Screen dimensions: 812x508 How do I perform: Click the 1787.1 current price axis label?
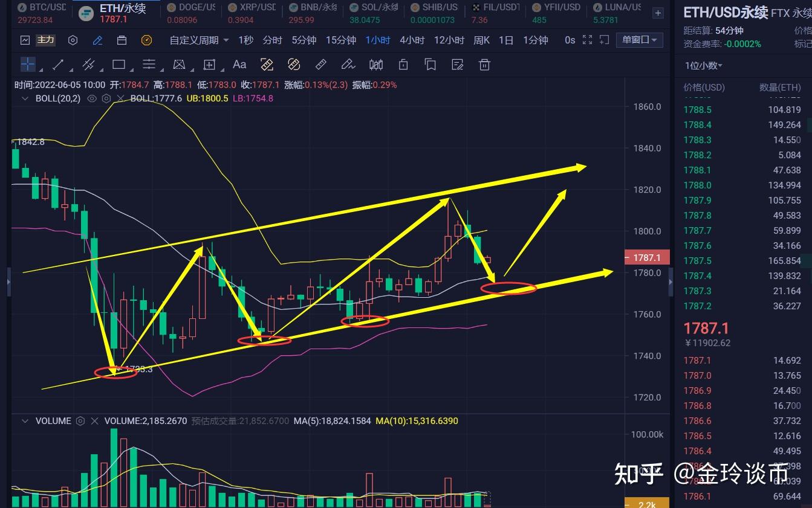(646, 257)
